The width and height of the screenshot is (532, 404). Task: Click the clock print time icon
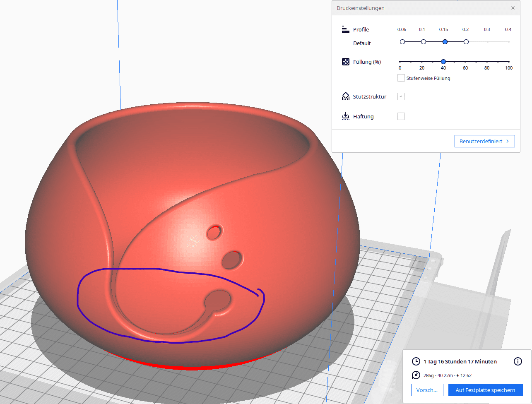[416, 361]
